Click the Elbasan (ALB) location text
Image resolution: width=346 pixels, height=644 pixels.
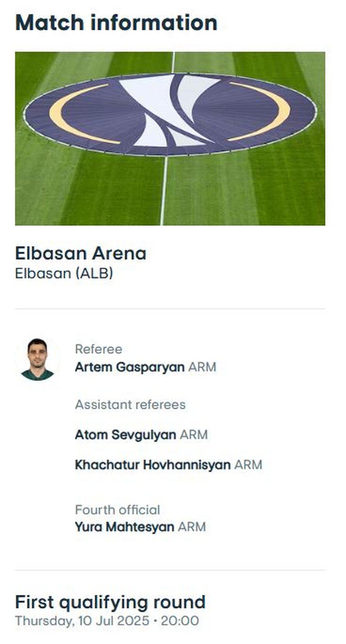[x=64, y=273]
